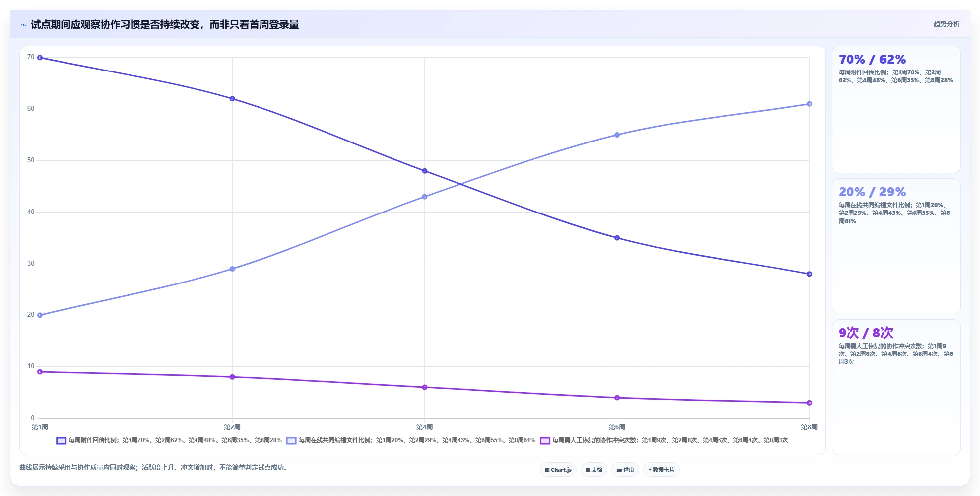
Task: Click the description under 70% / 62%
Action: [896, 76]
